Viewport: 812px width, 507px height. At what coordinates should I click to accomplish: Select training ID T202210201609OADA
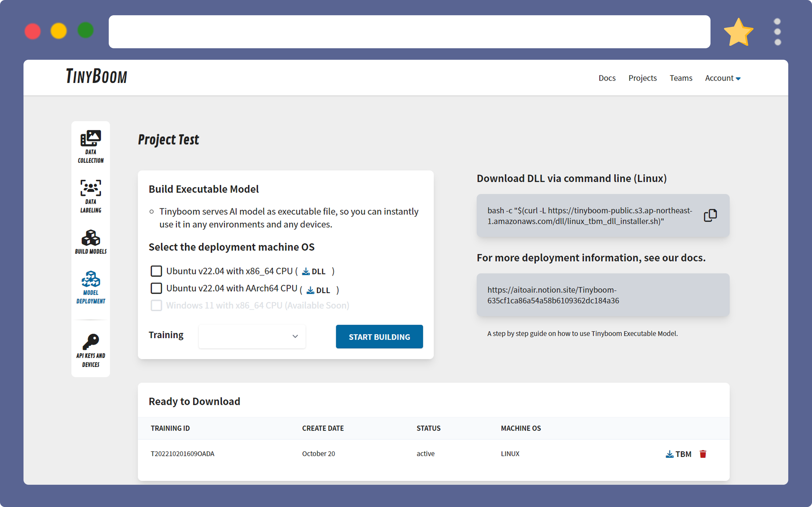point(182,454)
